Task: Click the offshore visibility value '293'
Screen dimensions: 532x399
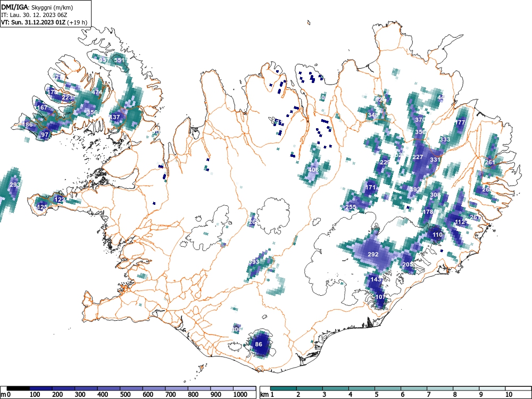Action: pyautogui.click(x=15, y=185)
